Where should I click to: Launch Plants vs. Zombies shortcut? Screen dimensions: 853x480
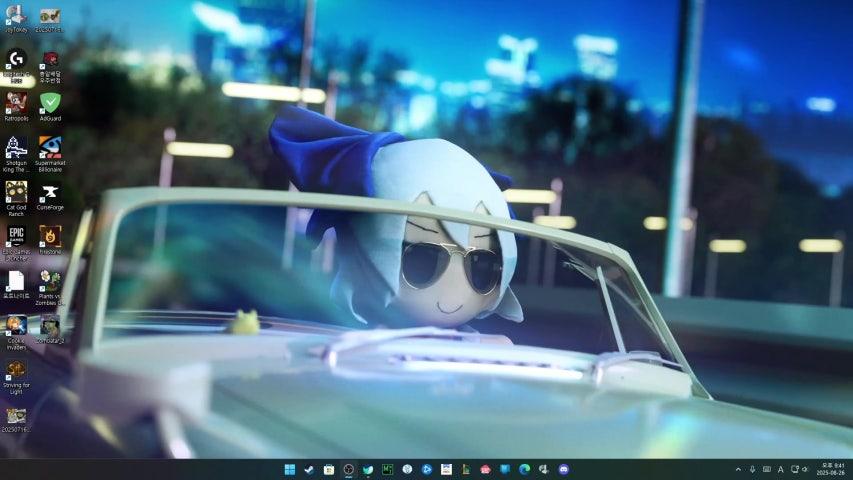pos(50,288)
